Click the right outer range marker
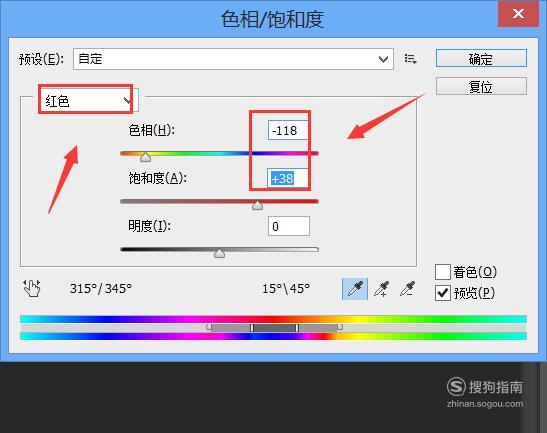Screen dimensions: 547x433 click(340, 327)
